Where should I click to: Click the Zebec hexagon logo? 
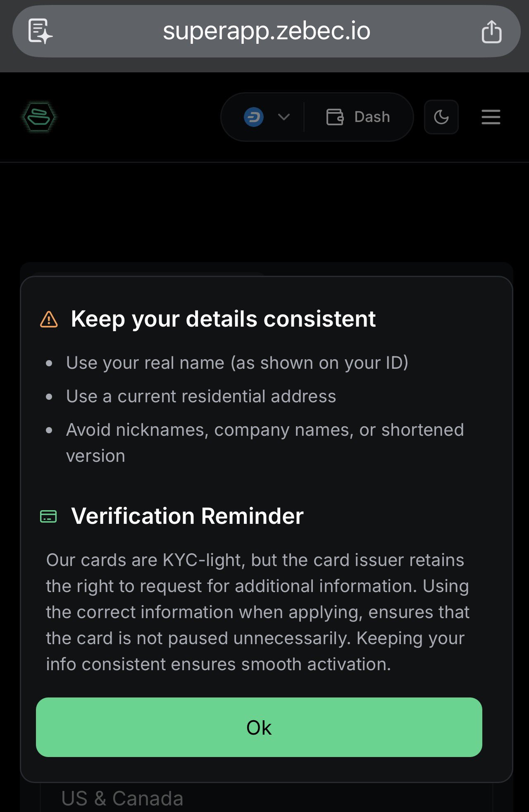[x=39, y=117]
